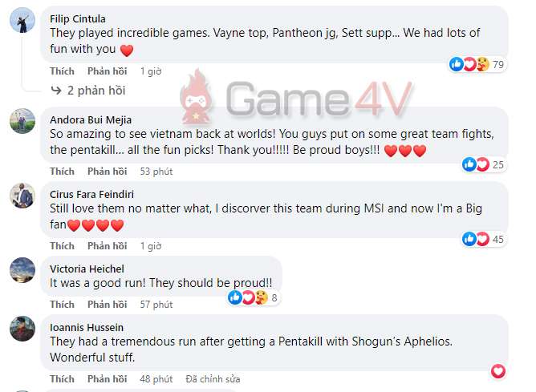Click heart reaction on Ioannis Hussein's comment
The width and height of the screenshot is (536, 392).
pyautogui.click(x=498, y=371)
